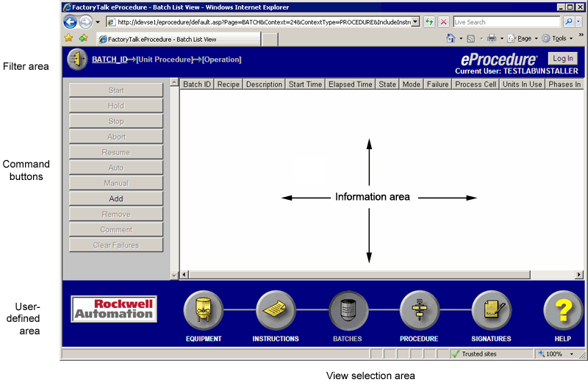
Task: Click the Rockwell Automation logo
Action: click(114, 309)
